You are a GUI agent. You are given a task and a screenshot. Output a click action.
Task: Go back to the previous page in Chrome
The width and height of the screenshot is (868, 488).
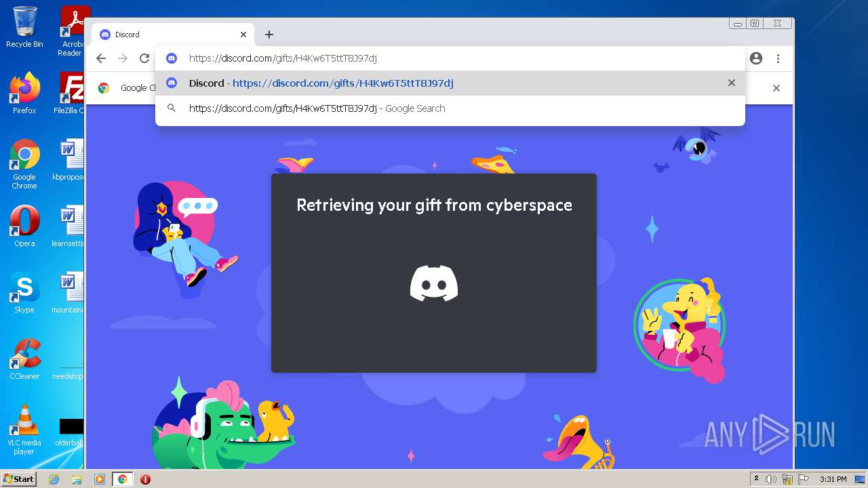pos(101,58)
